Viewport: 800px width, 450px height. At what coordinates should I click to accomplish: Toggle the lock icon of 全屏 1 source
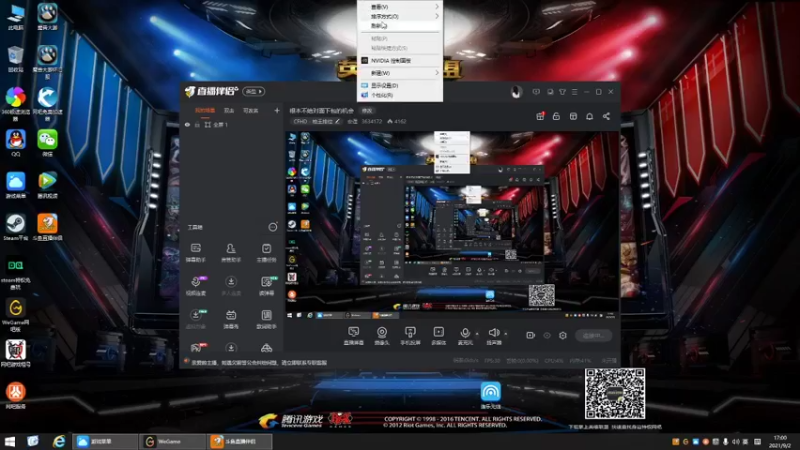coord(197,124)
